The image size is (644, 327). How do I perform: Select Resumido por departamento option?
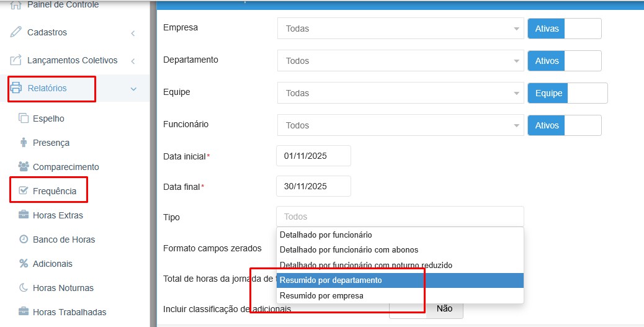(400, 280)
